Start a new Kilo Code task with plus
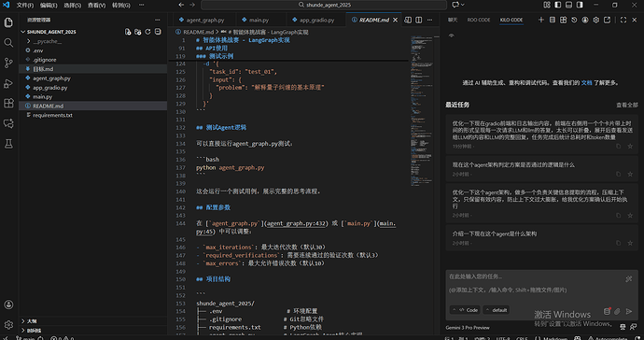The image size is (644, 340). (541, 20)
